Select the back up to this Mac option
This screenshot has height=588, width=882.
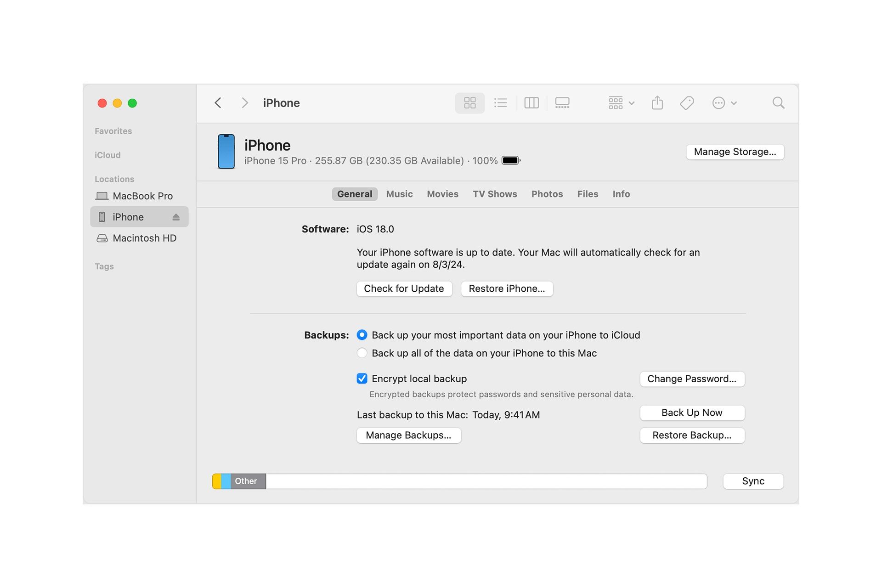tap(362, 353)
